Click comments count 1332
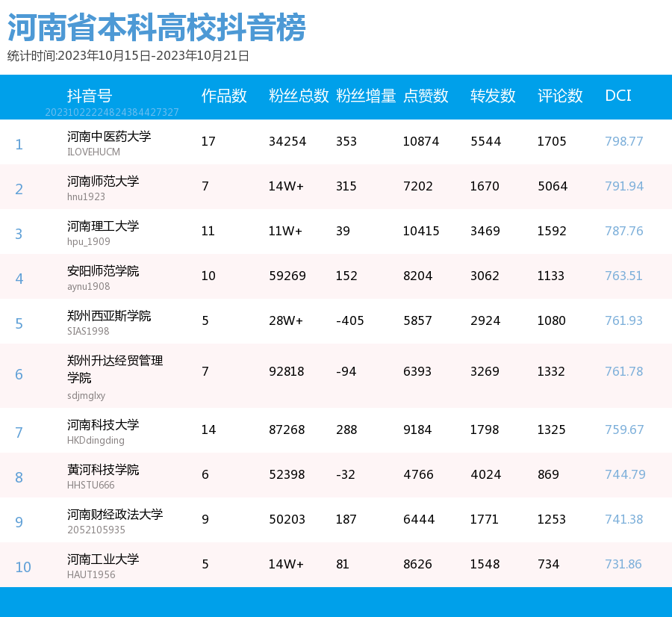 [x=551, y=371]
